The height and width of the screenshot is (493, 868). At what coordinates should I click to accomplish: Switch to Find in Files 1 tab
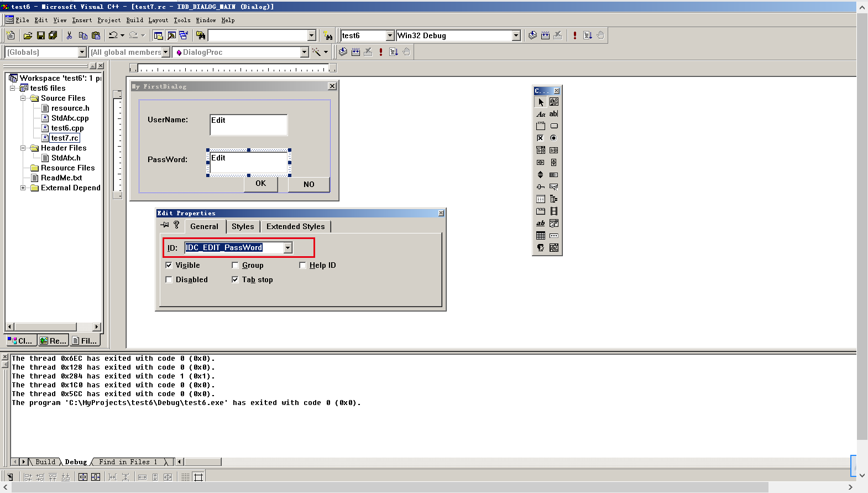(x=128, y=462)
